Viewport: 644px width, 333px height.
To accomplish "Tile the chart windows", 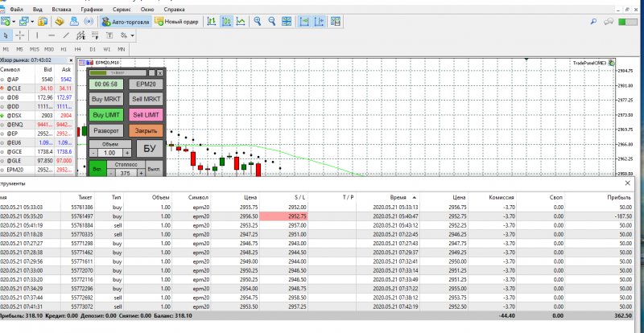I will pyautogui.click(x=287, y=22).
